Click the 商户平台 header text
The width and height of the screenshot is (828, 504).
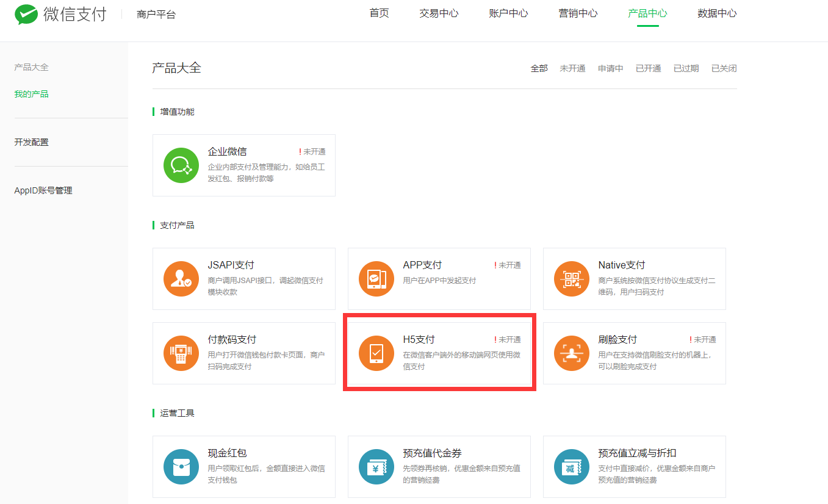(156, 15)
